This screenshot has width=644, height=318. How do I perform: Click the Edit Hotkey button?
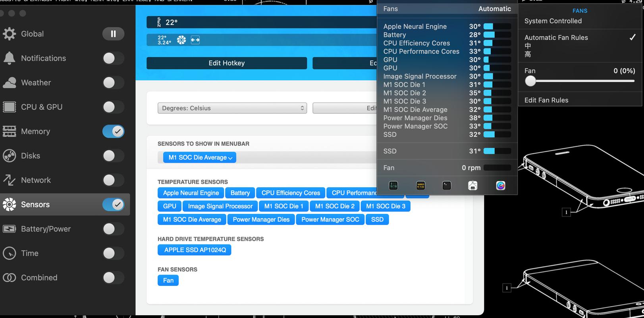point(226,63)
